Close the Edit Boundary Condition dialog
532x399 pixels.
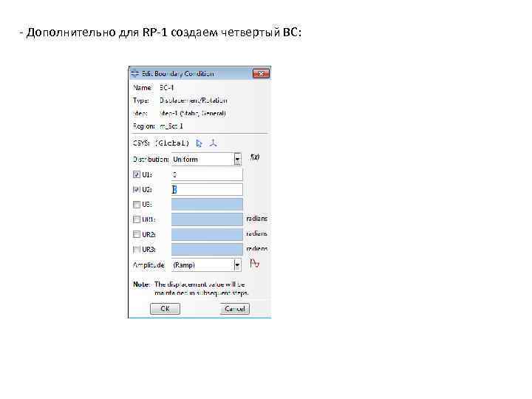[261, 74]
